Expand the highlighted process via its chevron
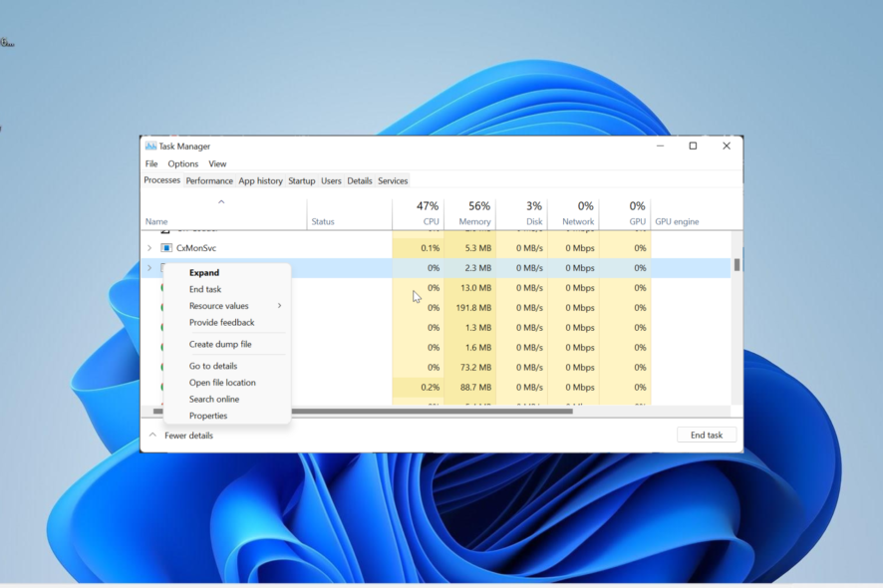This screenshot has height=588, width=883. click(x=148, y=267)
